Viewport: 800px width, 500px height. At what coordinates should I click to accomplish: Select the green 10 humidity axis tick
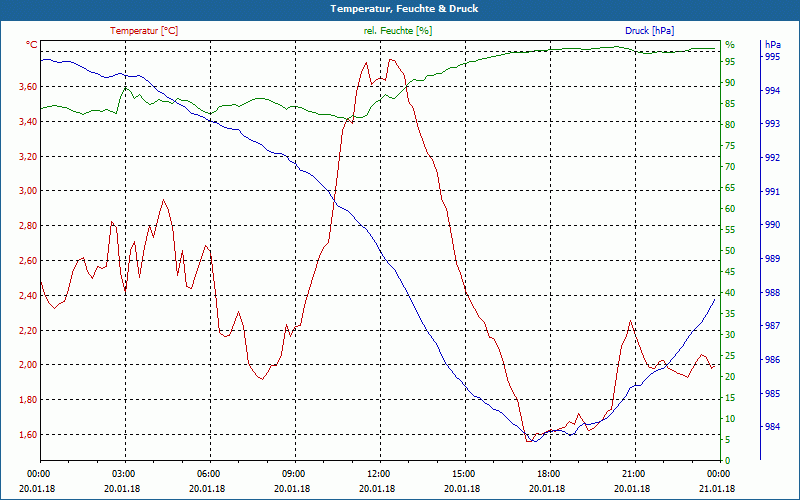point(730,419)
